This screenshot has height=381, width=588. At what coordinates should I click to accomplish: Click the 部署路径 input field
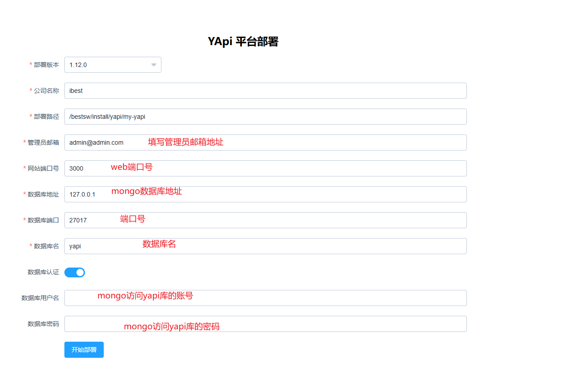(266, 117)
